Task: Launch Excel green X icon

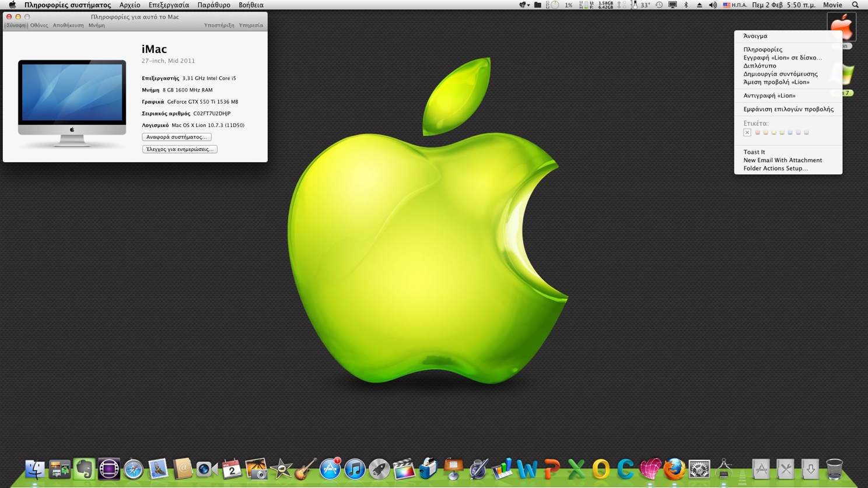Action: coord(576,469)
